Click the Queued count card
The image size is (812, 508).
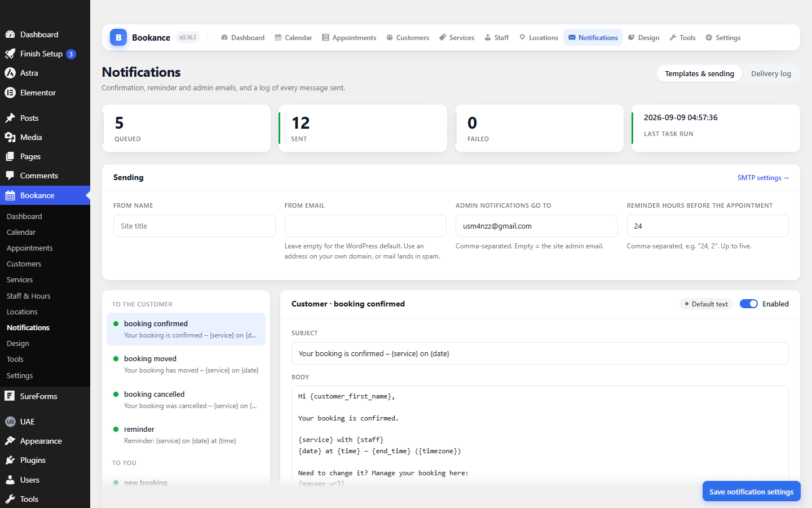(x=186, y=128)
